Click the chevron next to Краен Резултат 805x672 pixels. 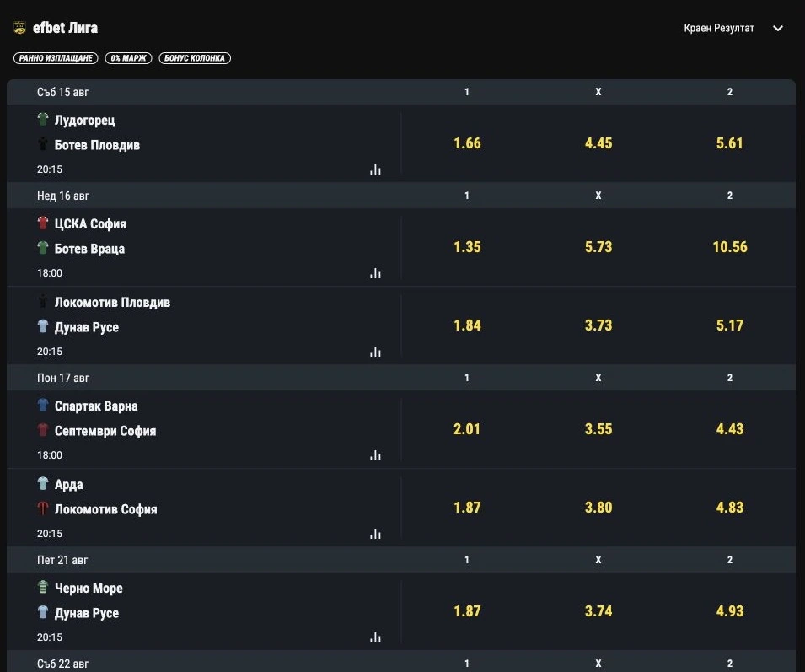(778, 28)
